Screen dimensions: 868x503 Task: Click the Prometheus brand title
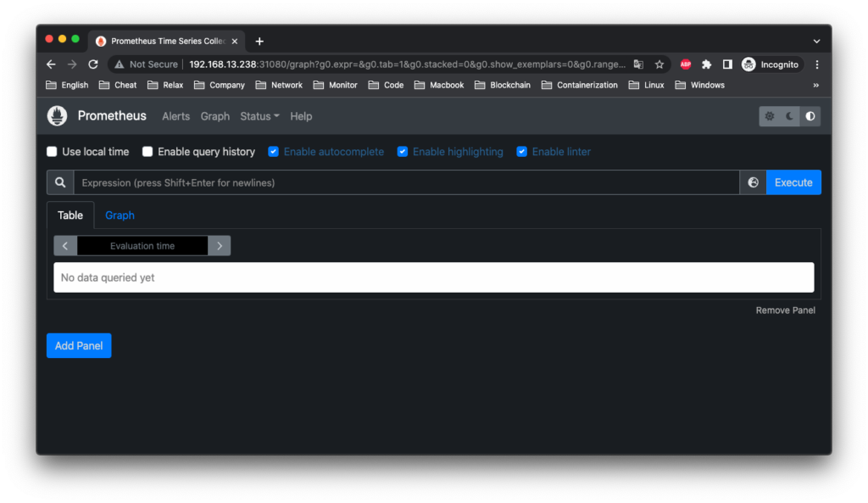(x=112, y=115)
